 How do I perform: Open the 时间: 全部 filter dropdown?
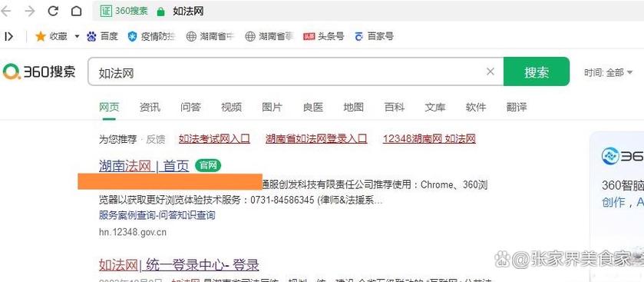click(608, 73)
